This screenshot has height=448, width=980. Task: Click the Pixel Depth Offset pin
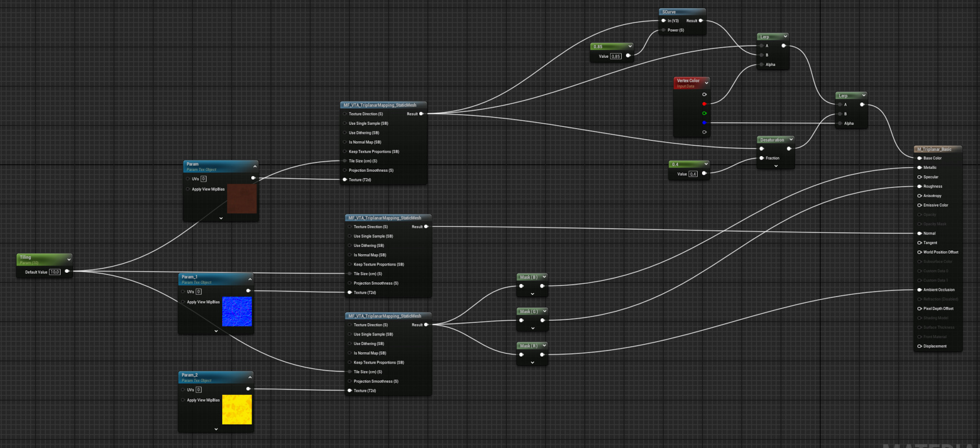(x=919, y=309)
